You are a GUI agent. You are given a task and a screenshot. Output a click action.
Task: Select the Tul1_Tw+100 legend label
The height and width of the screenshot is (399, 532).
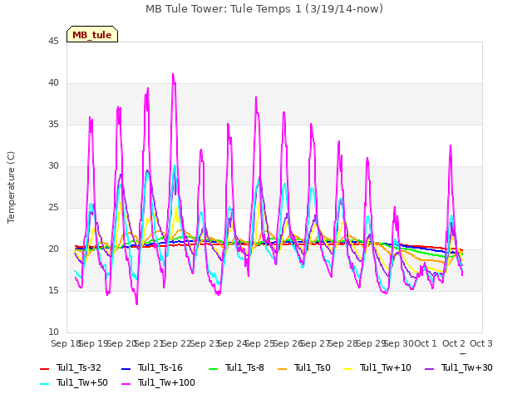(x=166, y=382)
